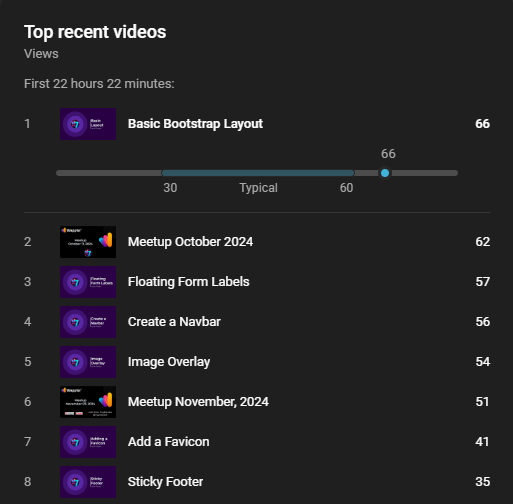This screenshot has height=504, width=513.
Task: Click the Typical range bar segment
Action: pos(258,173)
